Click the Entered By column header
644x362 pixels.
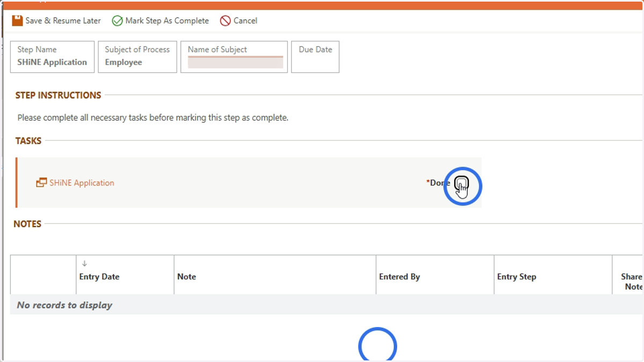click(399, 277)
